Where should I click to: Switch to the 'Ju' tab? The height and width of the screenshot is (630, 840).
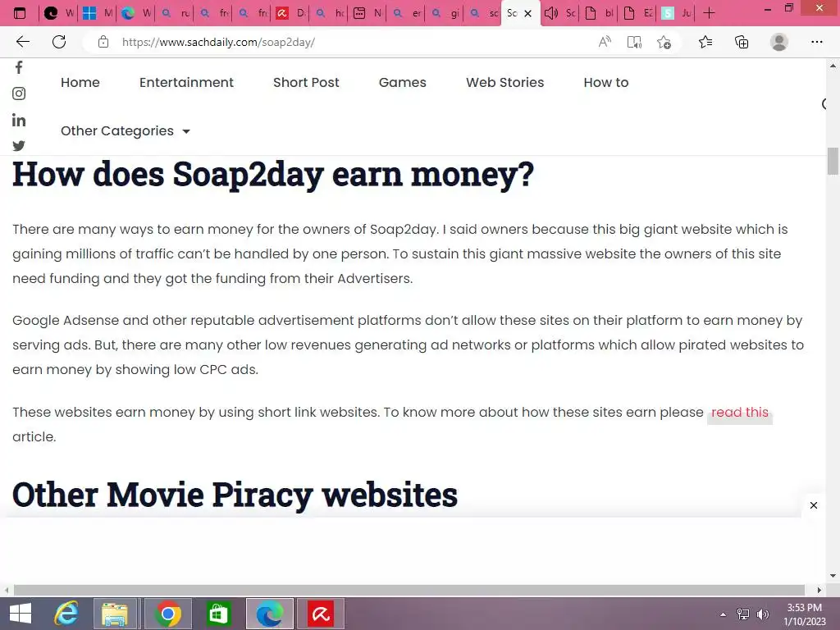(676, 13)
